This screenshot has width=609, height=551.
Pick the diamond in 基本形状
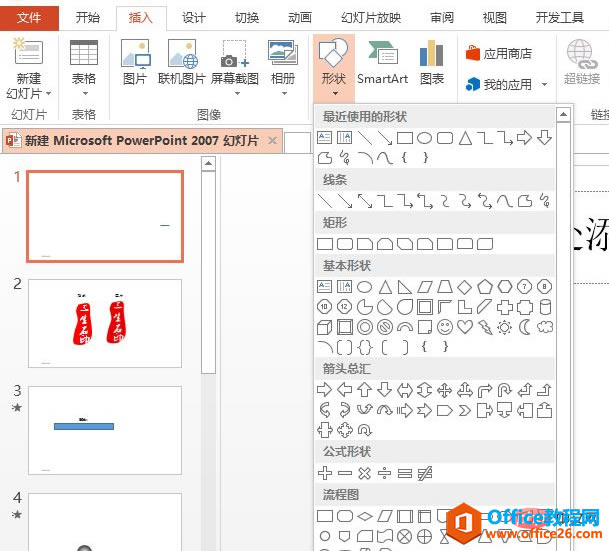coord(465,287)
